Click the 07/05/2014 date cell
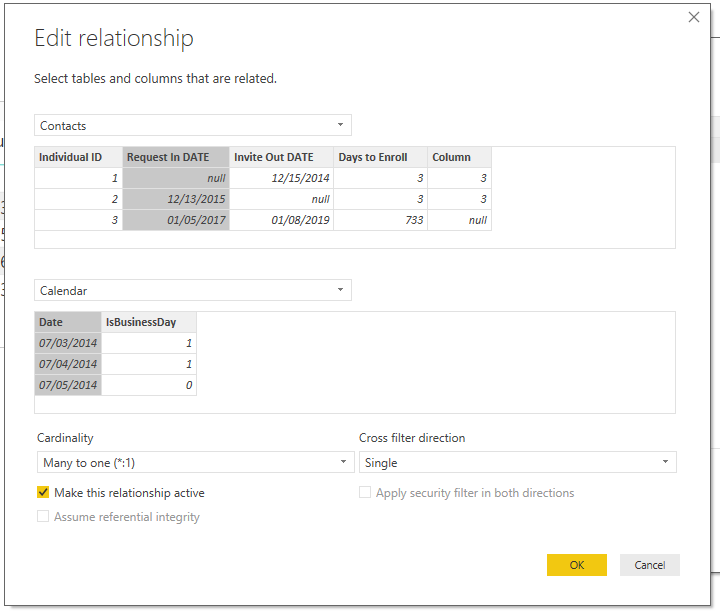The image size is (720, 614). click(x=68, y=385)
